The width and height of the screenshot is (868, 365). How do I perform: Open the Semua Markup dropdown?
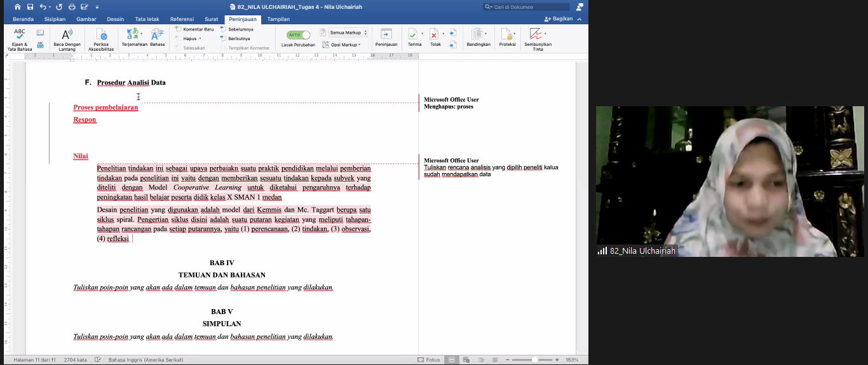[x=348, y=32]
